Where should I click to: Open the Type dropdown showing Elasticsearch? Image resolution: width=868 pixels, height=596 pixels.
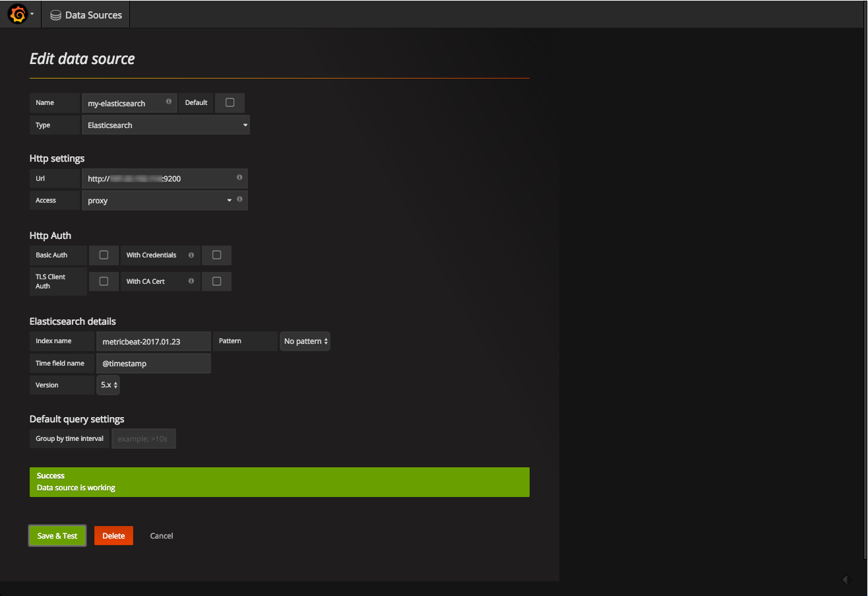point(166,125)
